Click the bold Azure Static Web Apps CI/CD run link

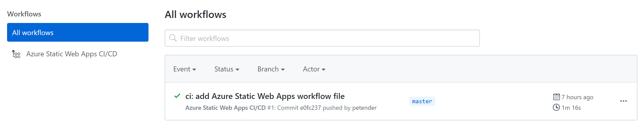tap(225, 108)
